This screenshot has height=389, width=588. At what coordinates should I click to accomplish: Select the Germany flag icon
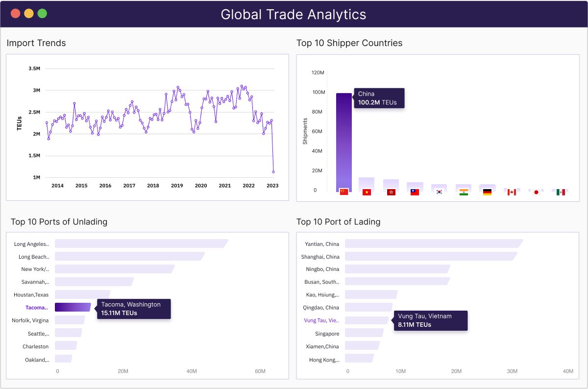click(x=487, y=192)
